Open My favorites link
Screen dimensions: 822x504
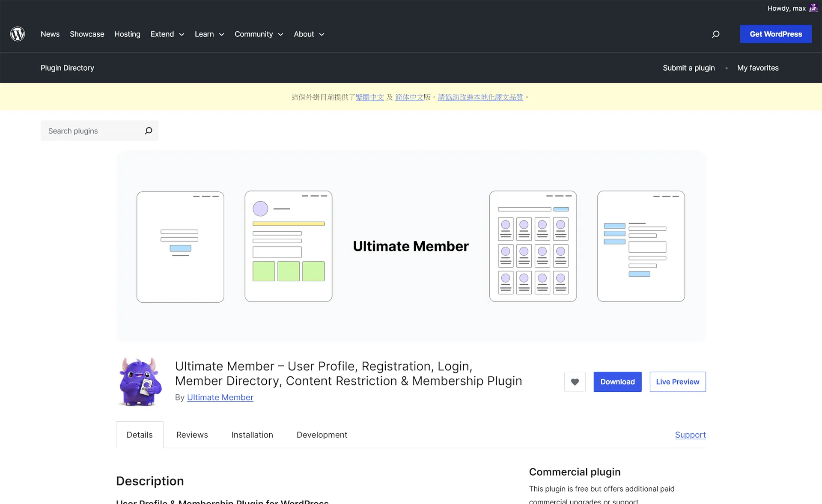758,68
